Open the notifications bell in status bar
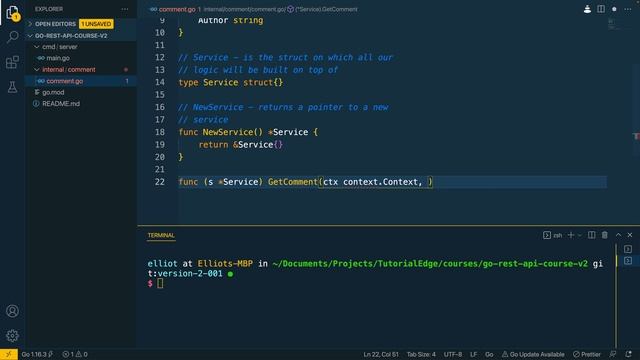The image size is (640, 360). (x=628, y=354)
